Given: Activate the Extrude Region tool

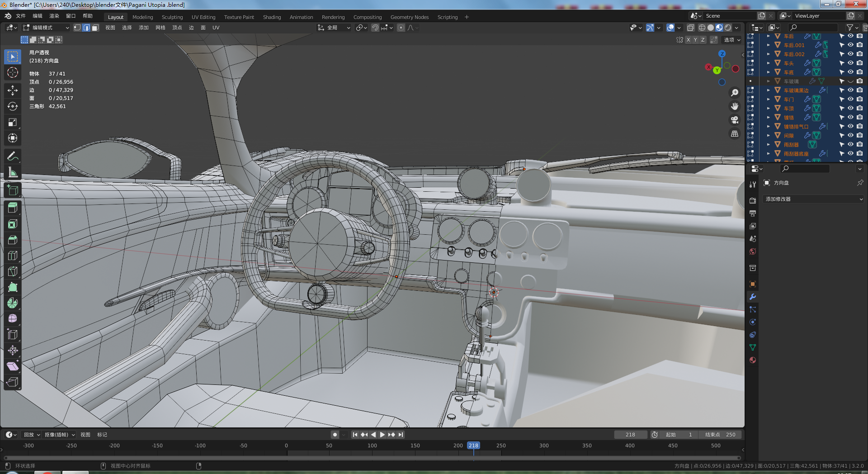Looking at the screenshot, I should (13, 208).
